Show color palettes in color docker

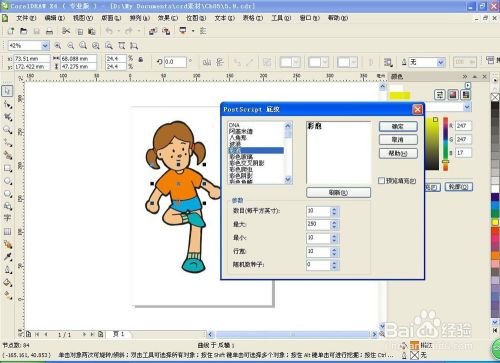[466, 95]
